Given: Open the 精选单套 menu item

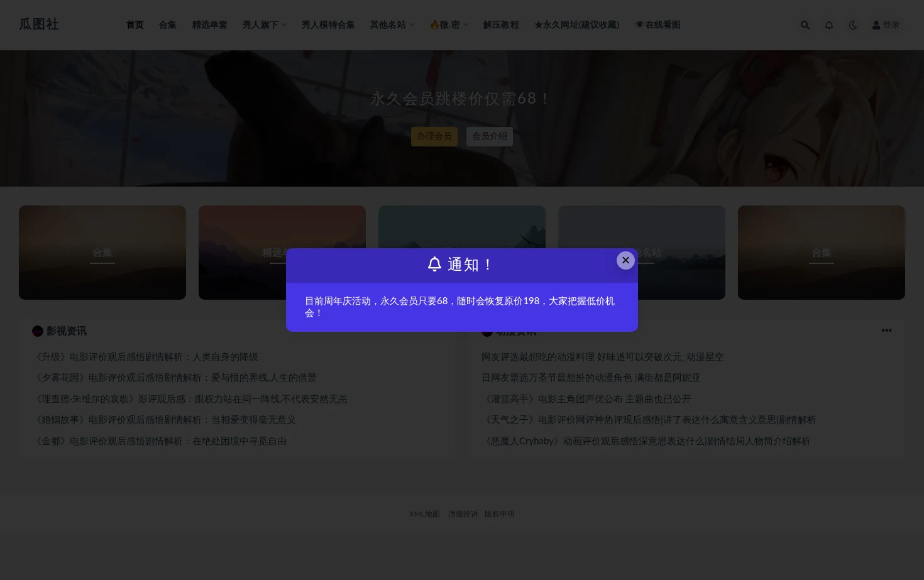Looking at the screenshot, I should [209, 25].
